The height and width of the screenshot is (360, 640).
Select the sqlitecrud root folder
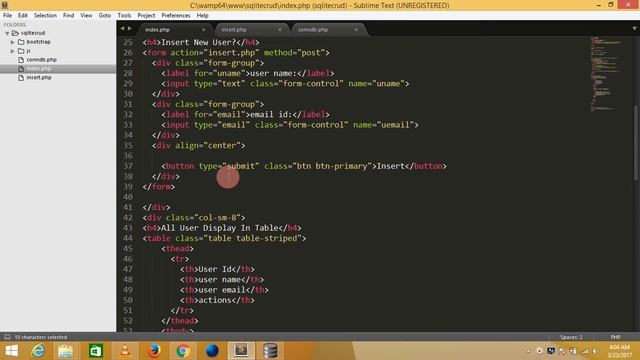tap(33, 33)
